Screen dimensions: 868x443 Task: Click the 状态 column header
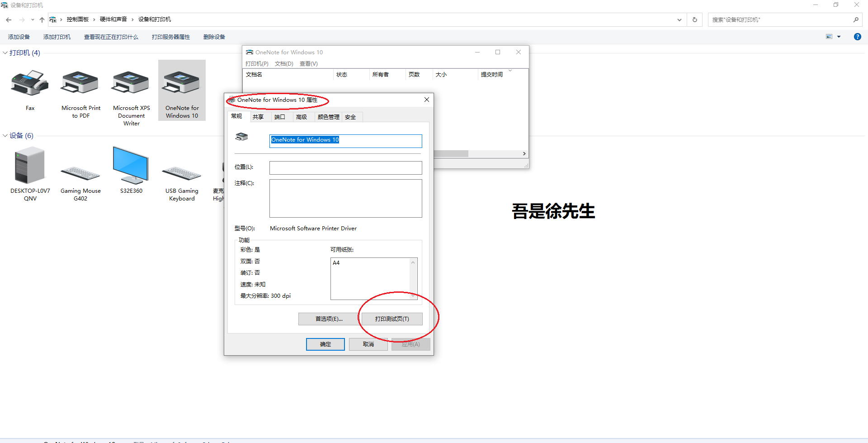(x=351, y=75)
